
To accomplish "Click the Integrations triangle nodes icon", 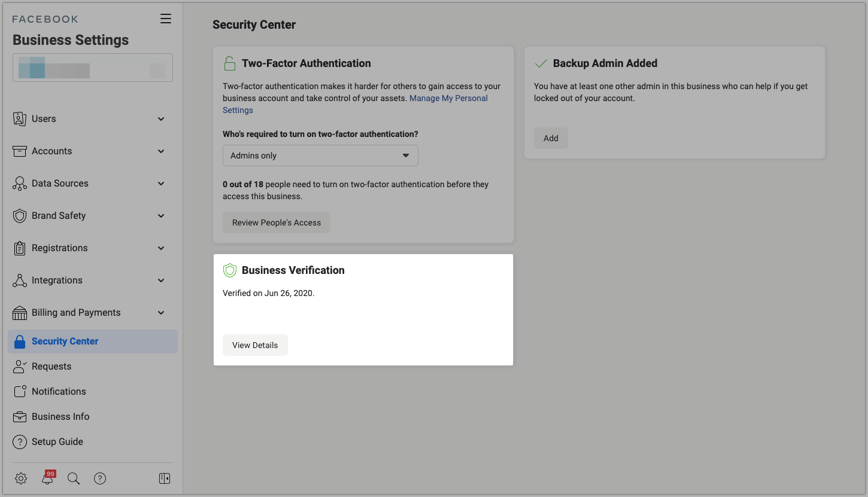I will click(20, 280).
